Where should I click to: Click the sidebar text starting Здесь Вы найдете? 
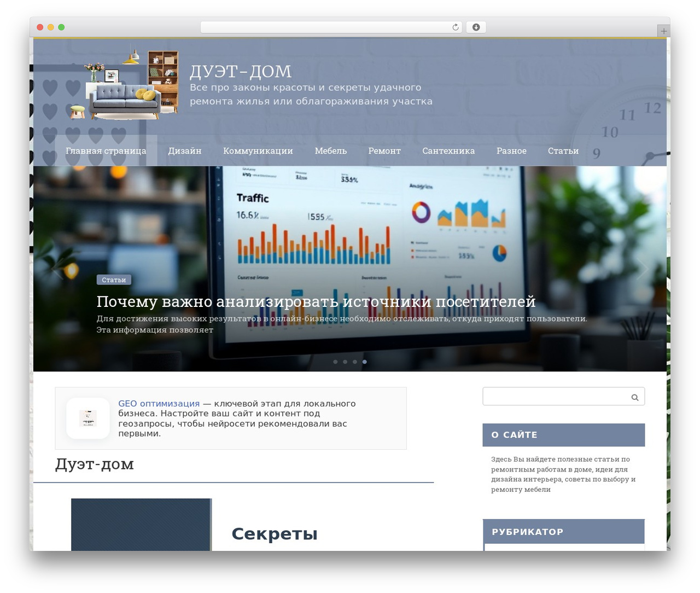point(563,474)
